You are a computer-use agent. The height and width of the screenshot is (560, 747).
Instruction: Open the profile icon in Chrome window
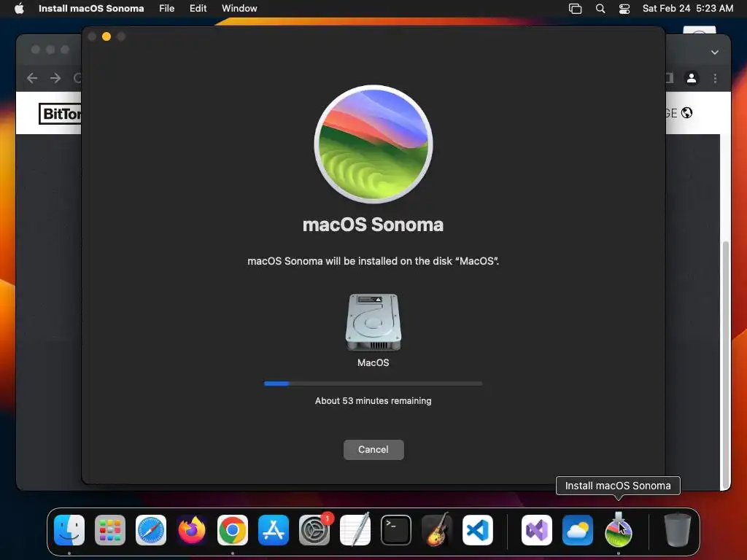[692, 78]
